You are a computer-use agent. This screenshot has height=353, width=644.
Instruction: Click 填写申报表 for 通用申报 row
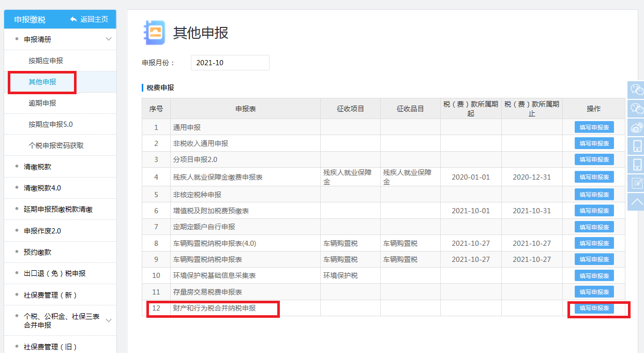click(593, 127)
